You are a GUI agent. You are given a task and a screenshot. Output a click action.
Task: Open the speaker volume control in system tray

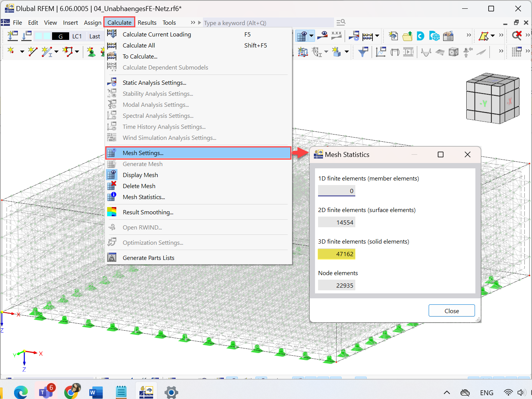[522, 393]
